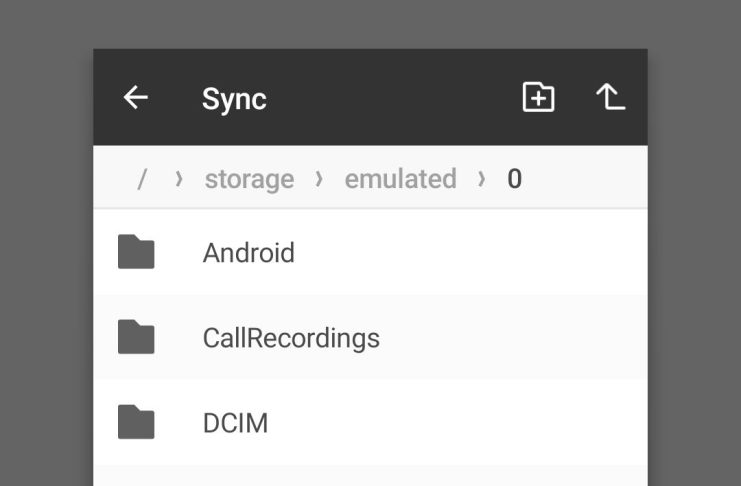This screenshot has height=486, width=741.
Task: Click the Android folder icon
Action: click(136, 252)
